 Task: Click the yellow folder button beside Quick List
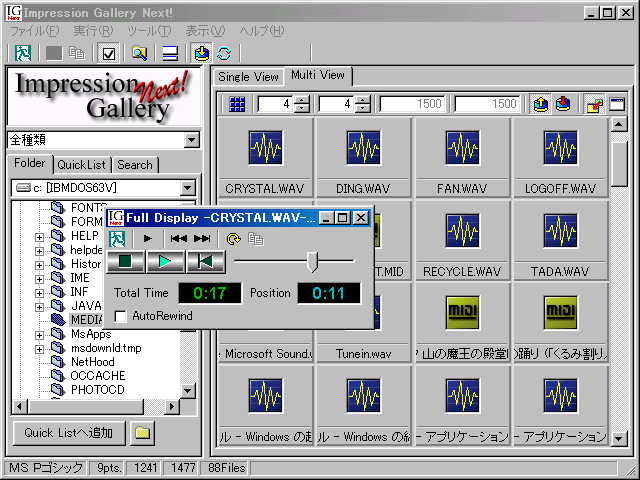point(142,433)
